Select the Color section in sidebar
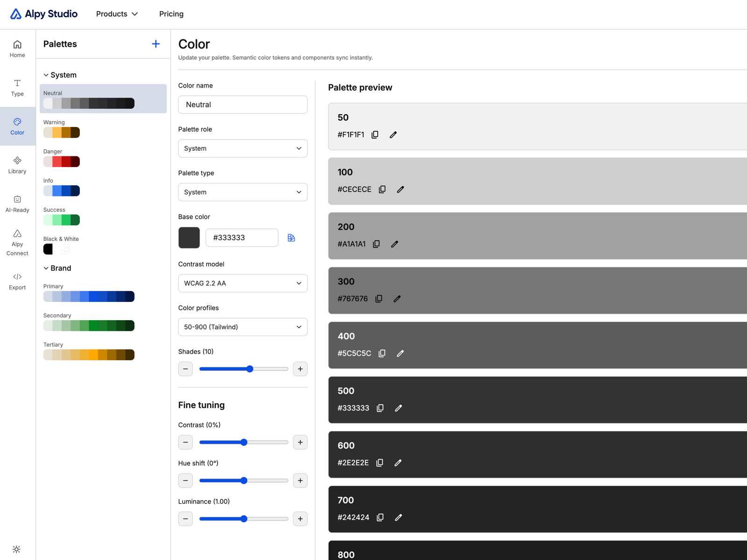 coord(17,126)
